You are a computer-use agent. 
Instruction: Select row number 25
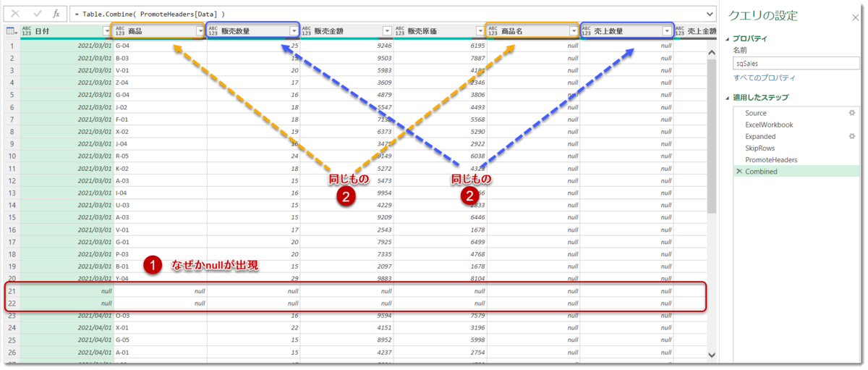coord(12,340)
